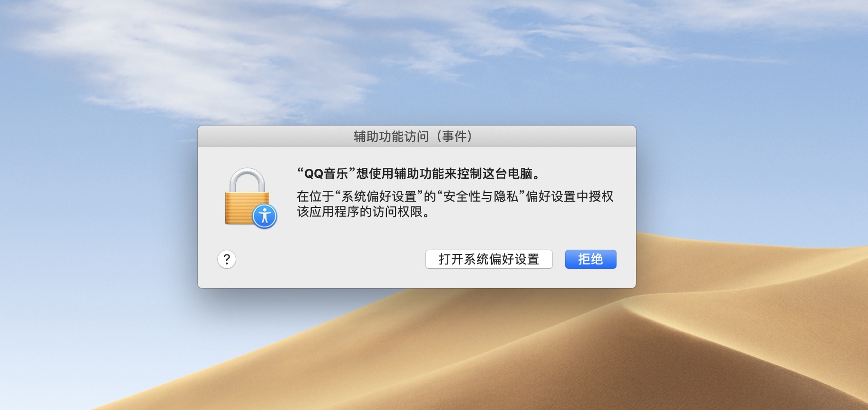Click the dialog title 辅助功能访问（事件）
The width and height of the screenshot is (868, 410).
point(413,137)
